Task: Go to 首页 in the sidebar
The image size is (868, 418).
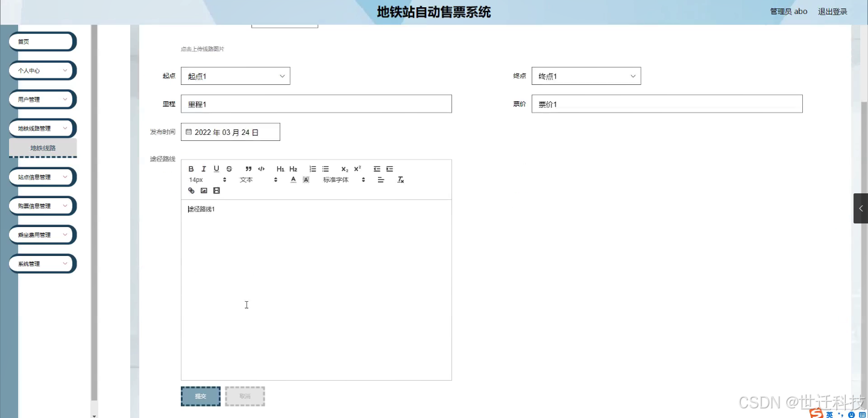Action: [x=42, y=42]
